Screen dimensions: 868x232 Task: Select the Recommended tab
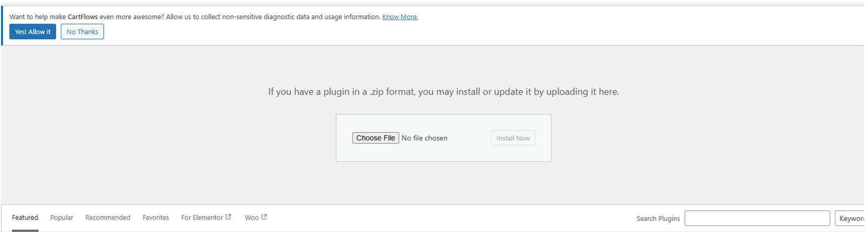[x=108, y=217]
